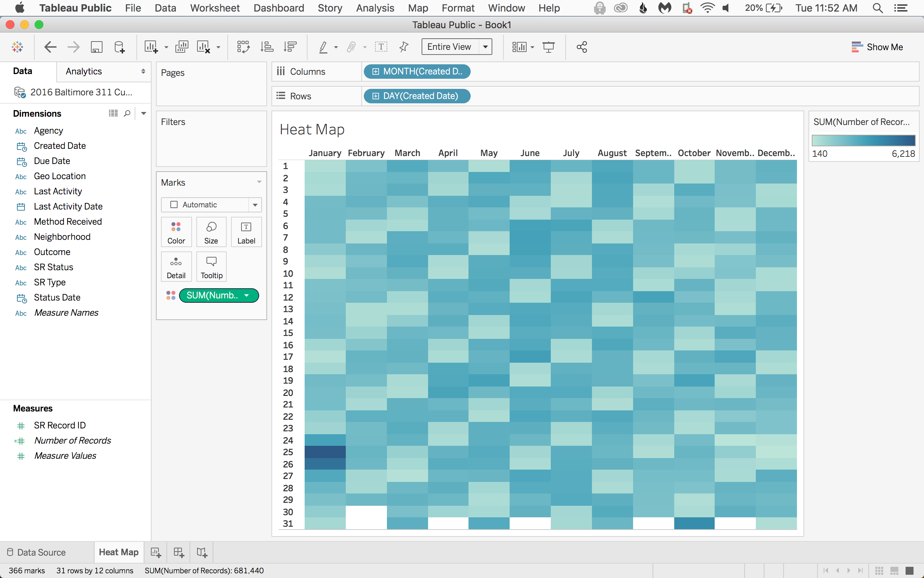This screenshot has height=578, width=924.
Task: Click the Undo back arrow
Action: coord(50,47)
